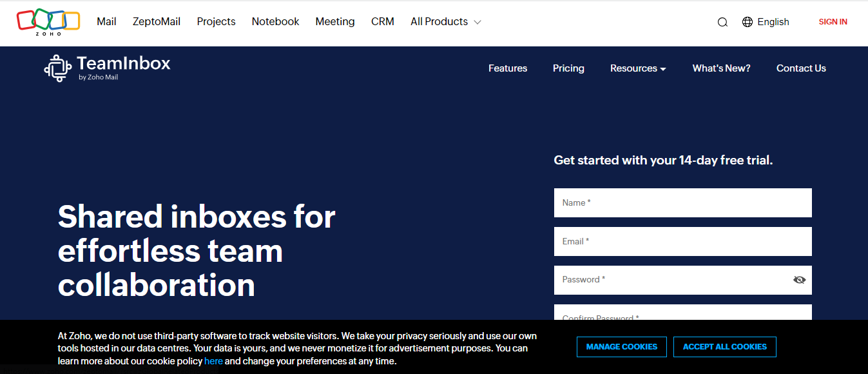868x374 pixels.
Task: Click 'Get started with your 14-day free trial.' heading
Action: pyautogui.click(x=663, y=161)
